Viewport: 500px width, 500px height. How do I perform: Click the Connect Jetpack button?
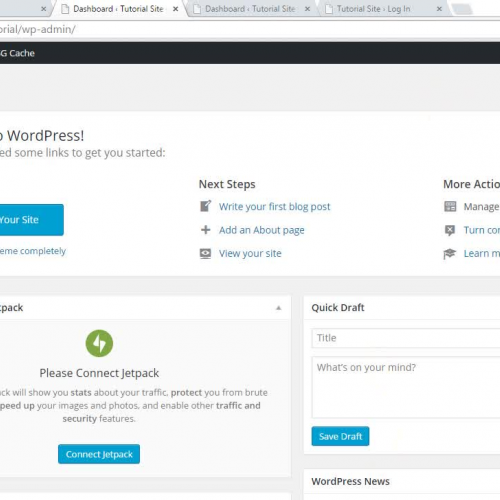(x=99, y=454)
